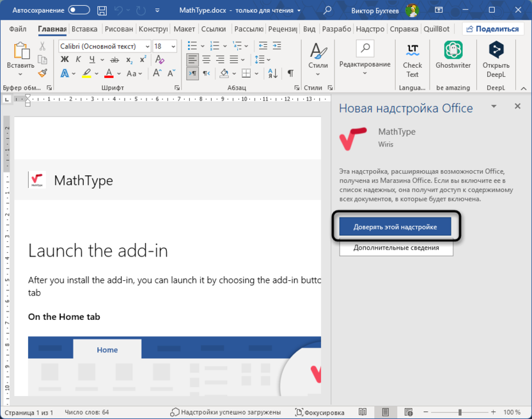532x419 pixels.
Task: Open the Файл menu tab
Action: coord(18,29)
